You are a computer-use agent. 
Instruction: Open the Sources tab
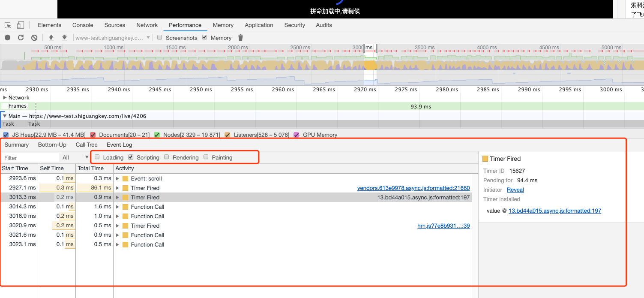coord(115,25)
